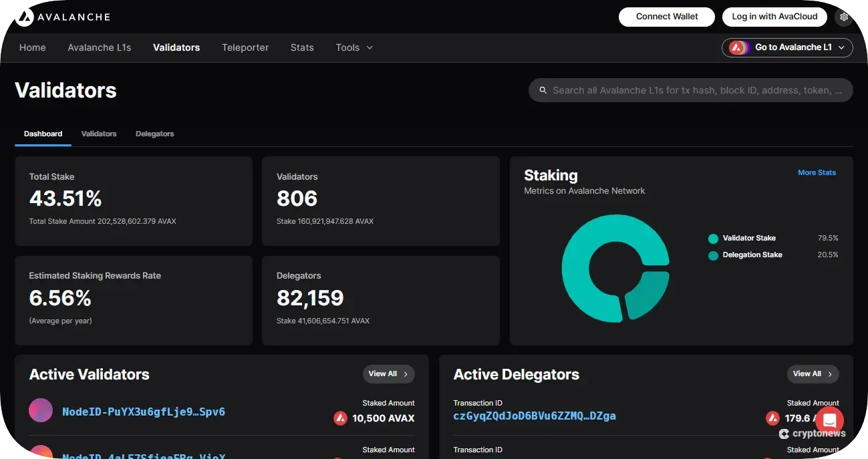Click the chevron on Active Delegators View All
Viewport: 868px width, 459px height.
(831, 374)
